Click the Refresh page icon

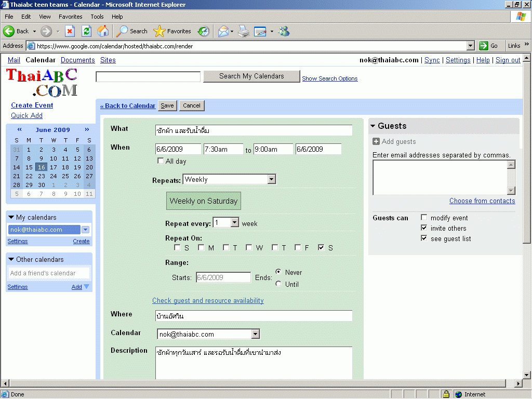click(86, 31)
